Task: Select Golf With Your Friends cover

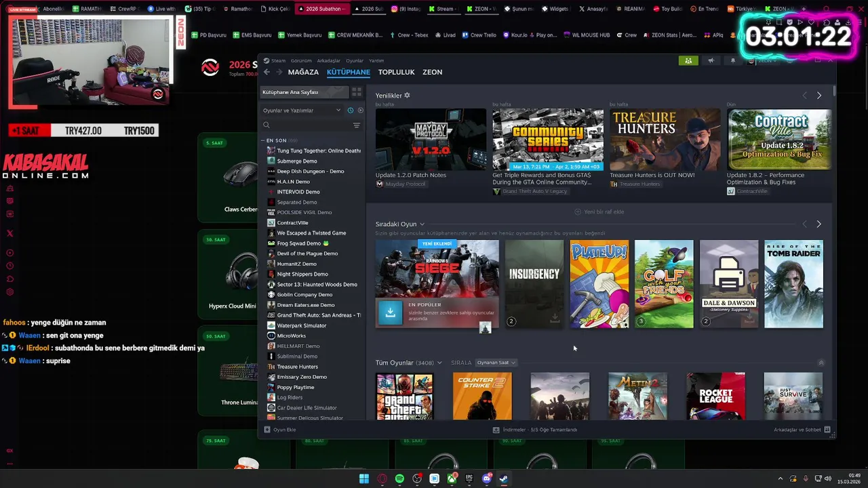Action: click(664, 284)
